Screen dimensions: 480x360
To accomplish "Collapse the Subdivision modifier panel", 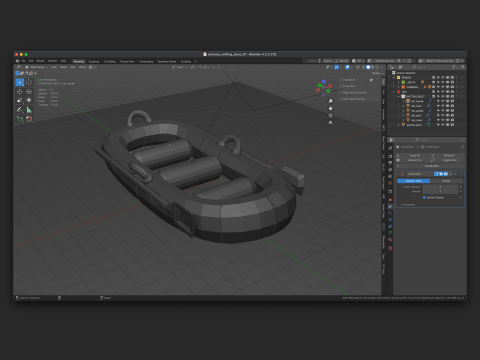I will coord(398,174).
